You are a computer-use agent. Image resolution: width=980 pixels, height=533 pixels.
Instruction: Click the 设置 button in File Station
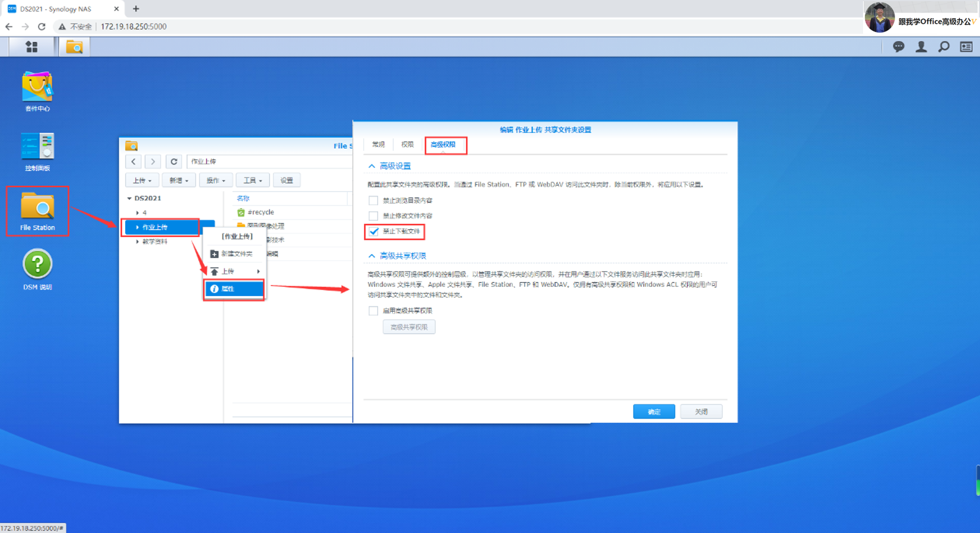point(287,180)
